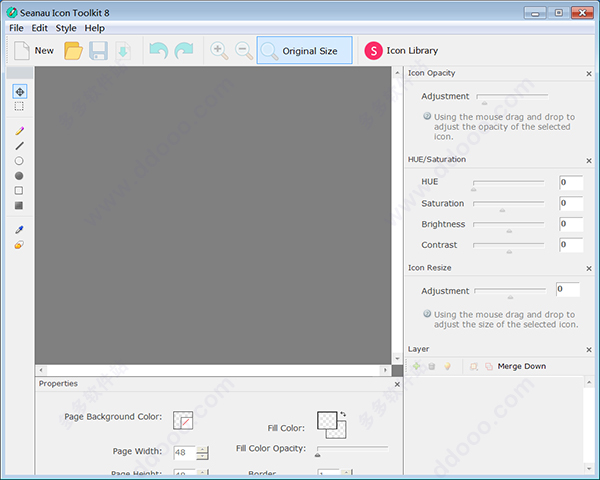Click the Icon Opacity Adjustment slider

(512, 98)
